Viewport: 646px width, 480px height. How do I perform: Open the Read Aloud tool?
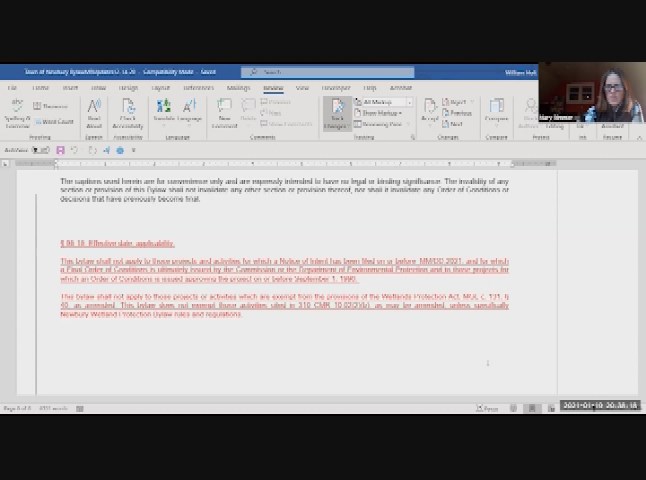coord(94,112)
